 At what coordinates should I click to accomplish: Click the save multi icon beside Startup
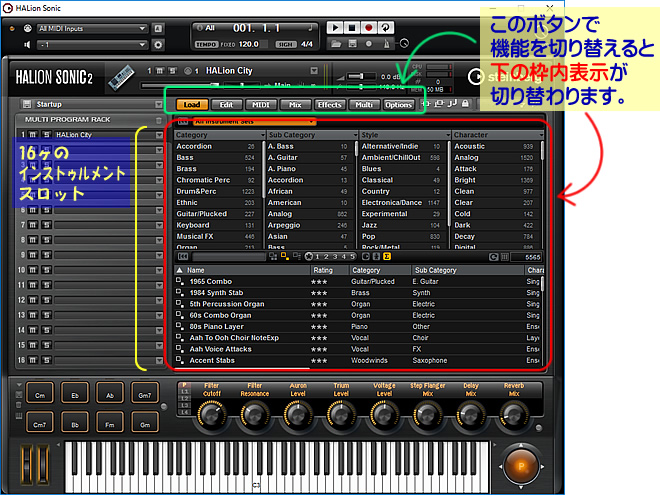click(27, 104)
